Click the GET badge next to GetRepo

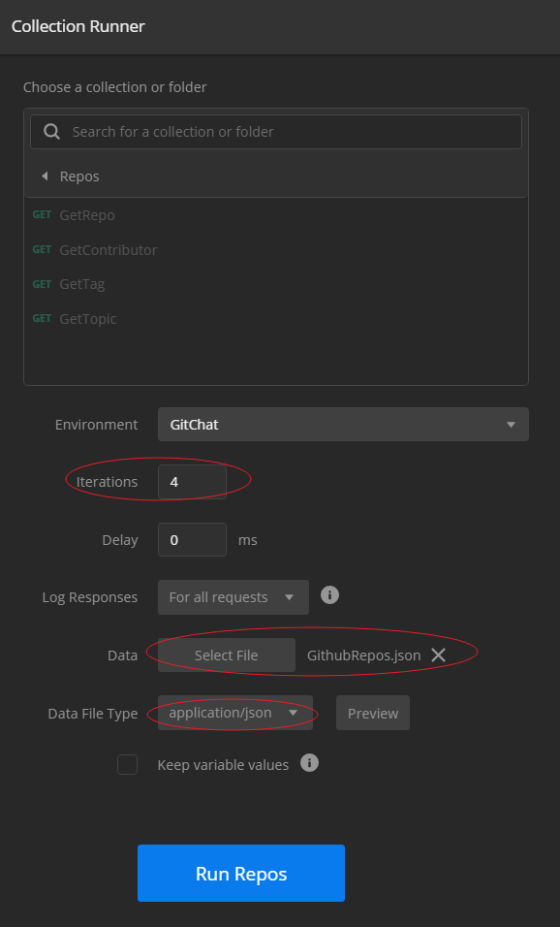coord(42,214)
